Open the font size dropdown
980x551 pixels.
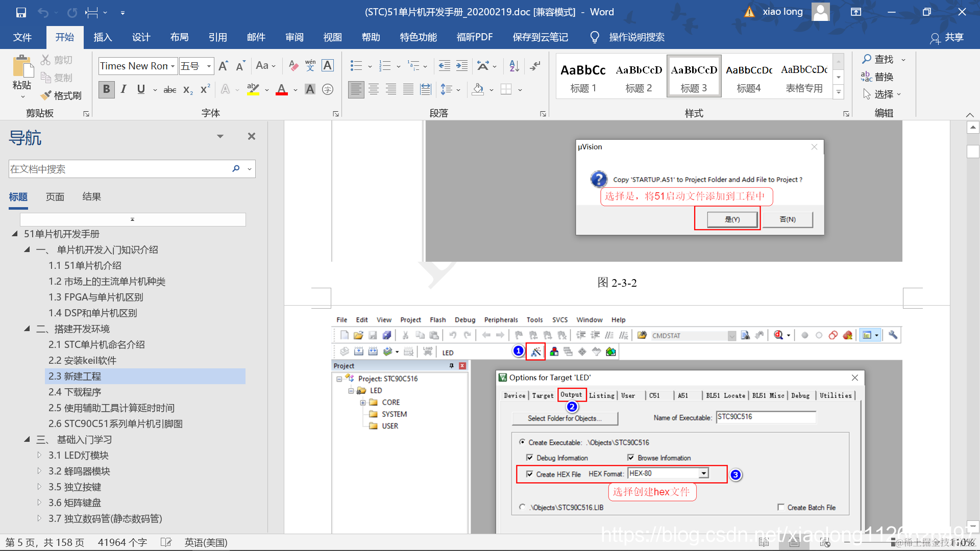pos(209,66)
